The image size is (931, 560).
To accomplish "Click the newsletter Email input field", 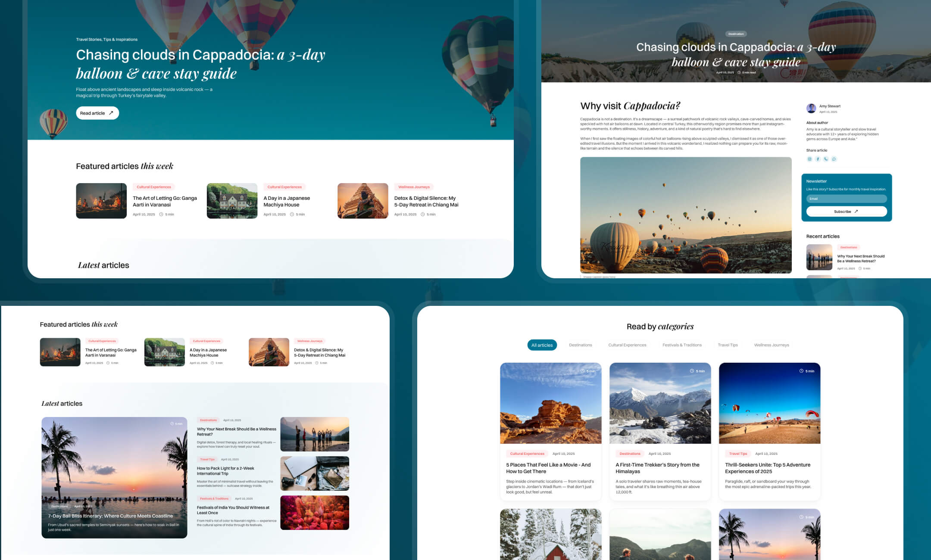I will tap(846, 199).
